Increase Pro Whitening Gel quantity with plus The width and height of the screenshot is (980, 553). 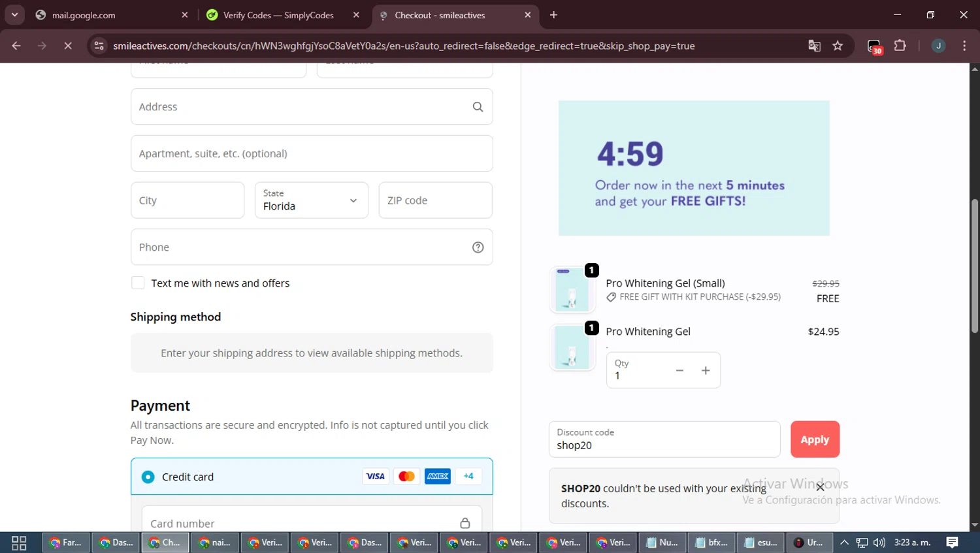tap(706, 370)
